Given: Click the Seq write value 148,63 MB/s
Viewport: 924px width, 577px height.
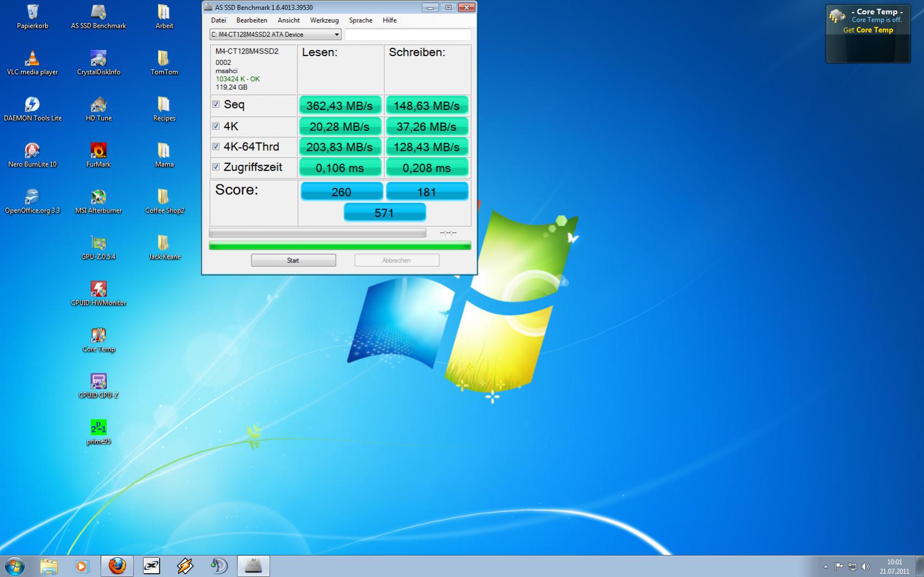Looking at the screenshot, I should pyautogui.click(x=427, y=106).
